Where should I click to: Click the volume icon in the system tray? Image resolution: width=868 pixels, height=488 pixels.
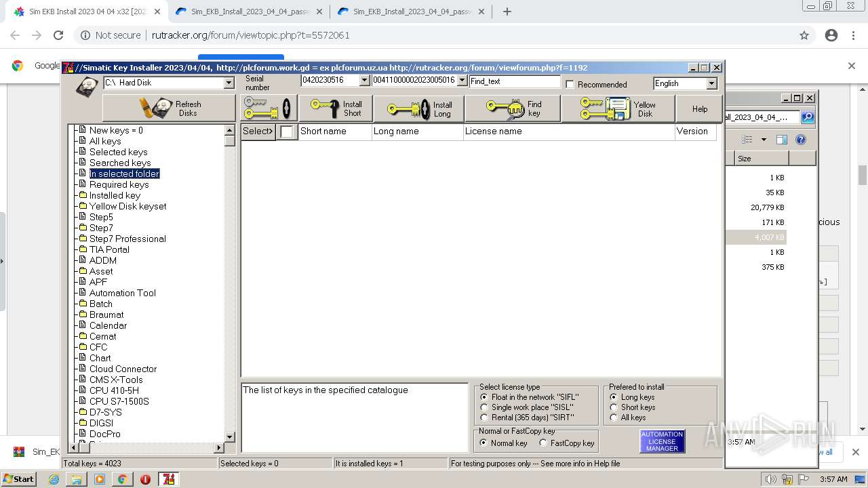771,479
